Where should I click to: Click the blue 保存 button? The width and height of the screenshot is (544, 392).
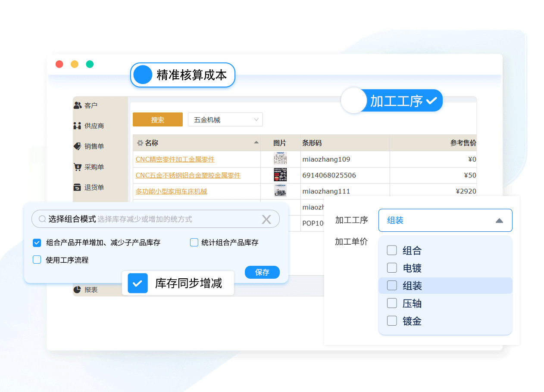[262, 272]
